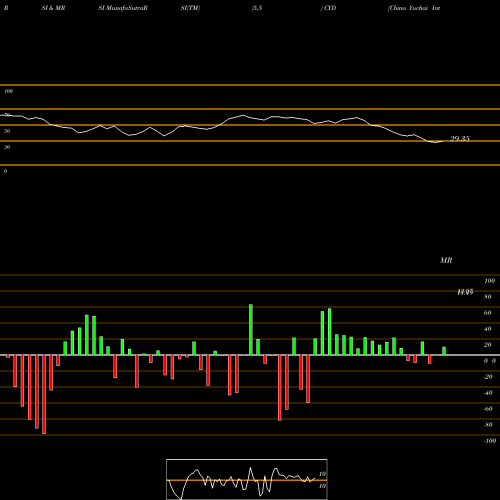Click the RSI axis label 0
The image size is (500, 500).
tap(5, 171)
